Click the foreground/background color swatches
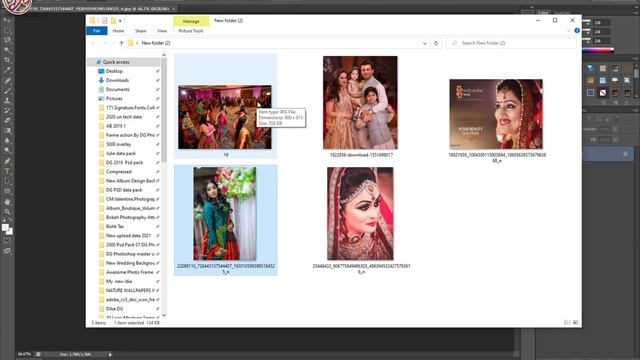Image resolution: width=640 pixels, height=360 pixels. 7,229
